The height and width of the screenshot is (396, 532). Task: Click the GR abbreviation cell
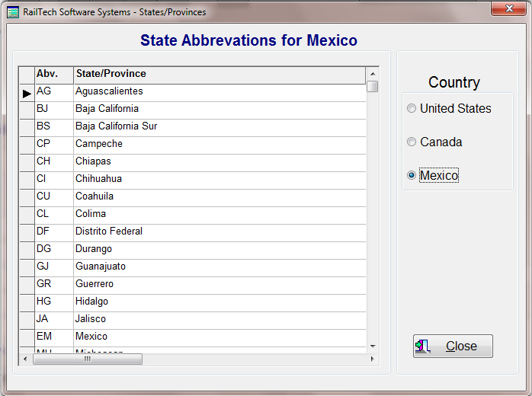point(54,286)
